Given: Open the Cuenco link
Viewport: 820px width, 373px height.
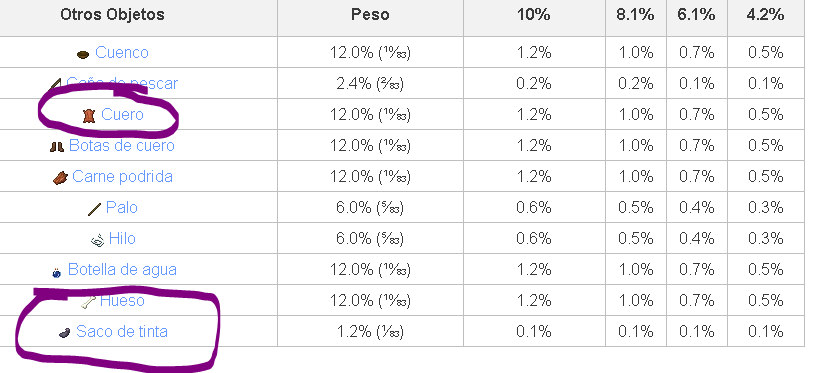Looking at the screenshot, I should (x=122, y=52).
